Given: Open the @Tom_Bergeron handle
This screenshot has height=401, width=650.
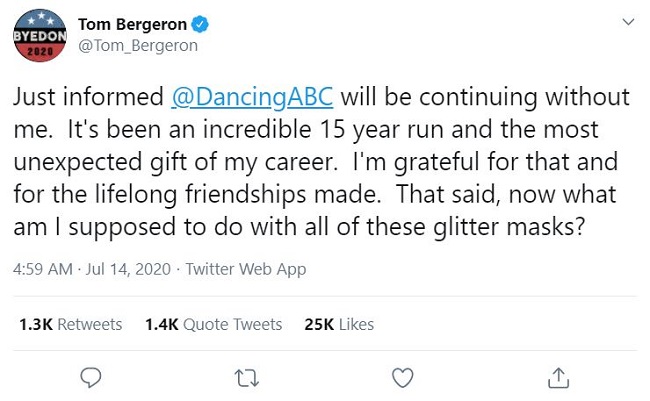Looking at the screenshot, I should pos(138,46).
